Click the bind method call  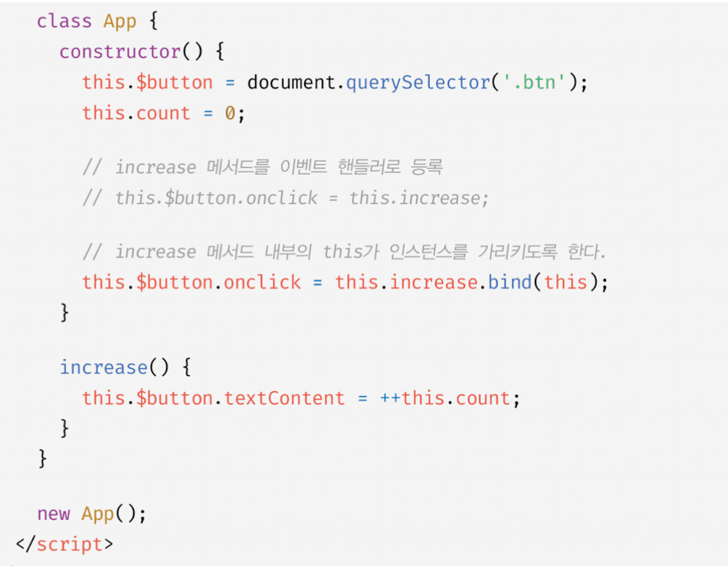click(510, 282)
